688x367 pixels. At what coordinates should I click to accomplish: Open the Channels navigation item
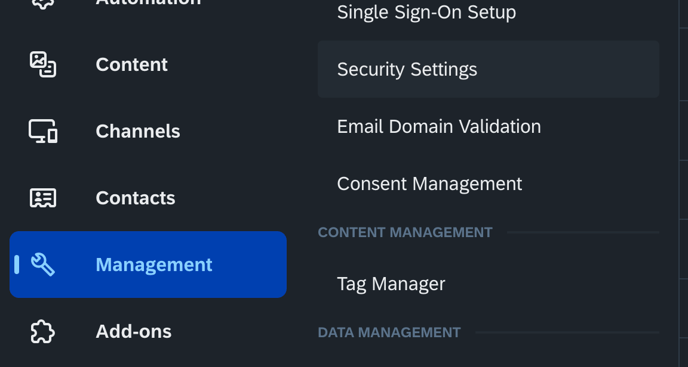[x=138, y=131]
